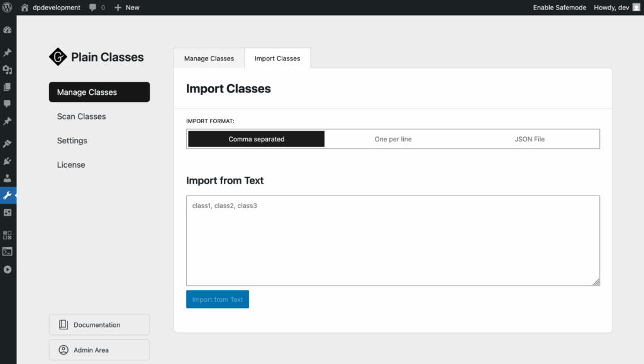Open the Documentation button

[99, 324]
